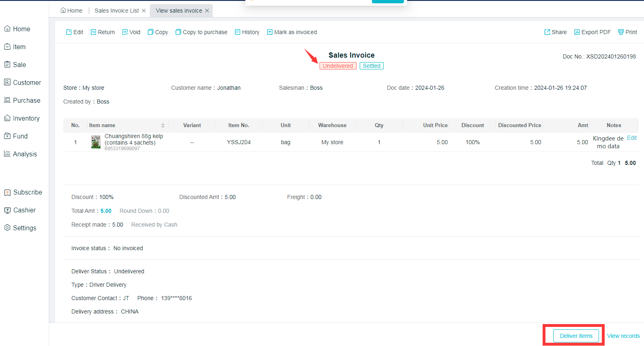Export the invoice as PDF
Screen dimensions: 644x346
pyautogui.click(x=592, y=32)
